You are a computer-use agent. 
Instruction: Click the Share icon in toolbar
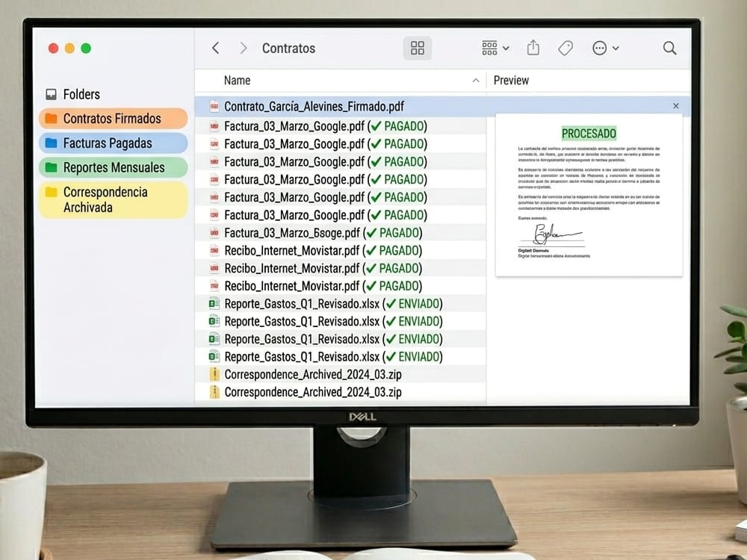tap(533, 48)
